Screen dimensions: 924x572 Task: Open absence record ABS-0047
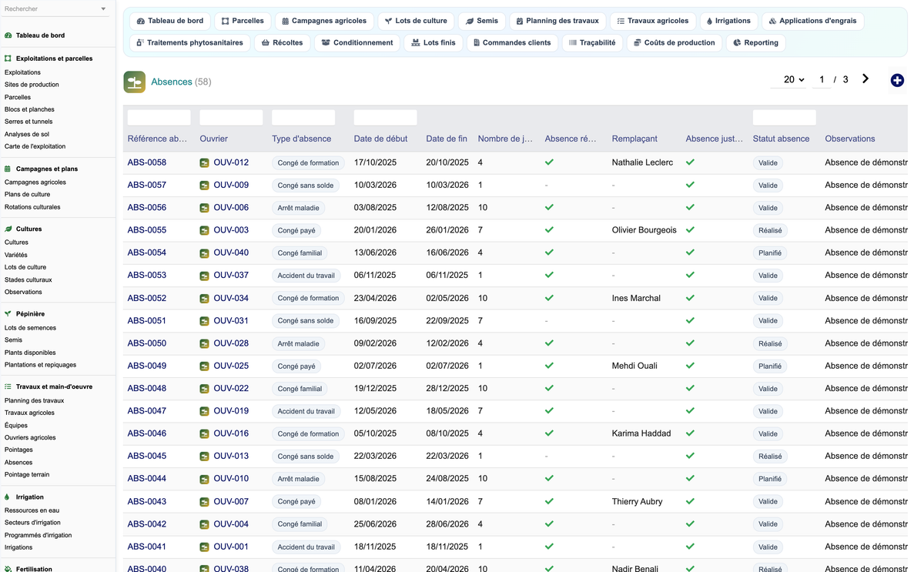pos(147,411)
